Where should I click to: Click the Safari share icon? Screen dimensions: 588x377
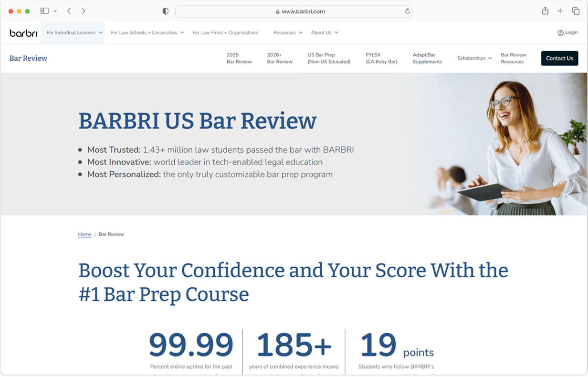pyautogui.click(x=545, y=11)
